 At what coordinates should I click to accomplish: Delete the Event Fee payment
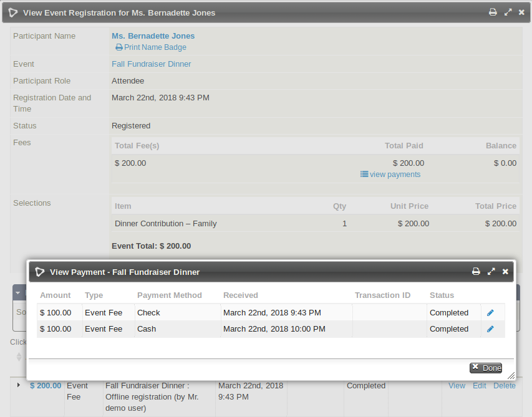[504, 385]
